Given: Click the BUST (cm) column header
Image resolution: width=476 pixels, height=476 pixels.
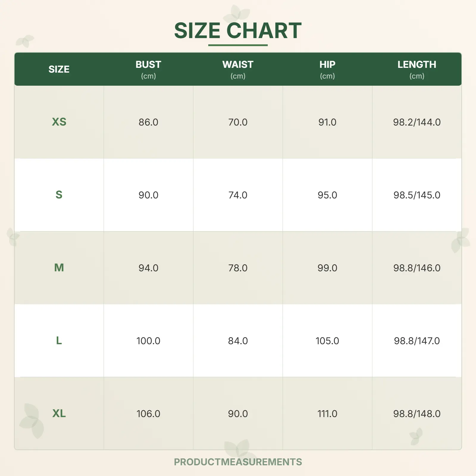Looking at the screenshot, I should tap(148, 69).
